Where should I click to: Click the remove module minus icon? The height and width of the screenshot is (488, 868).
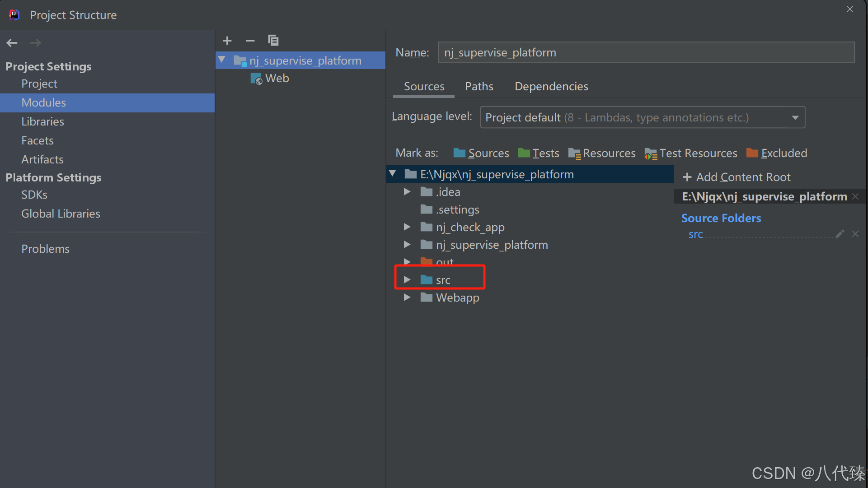tap(250, 41)
